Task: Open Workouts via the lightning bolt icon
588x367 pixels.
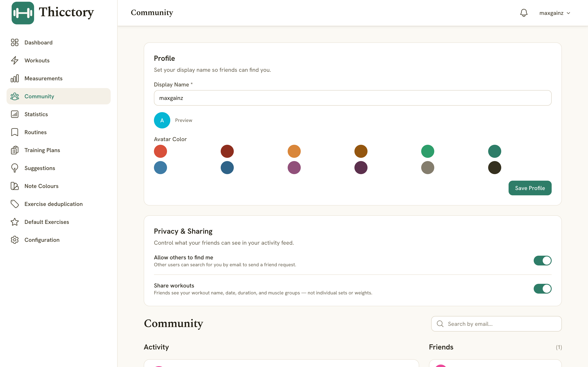Action: click(x=14, y=60)
